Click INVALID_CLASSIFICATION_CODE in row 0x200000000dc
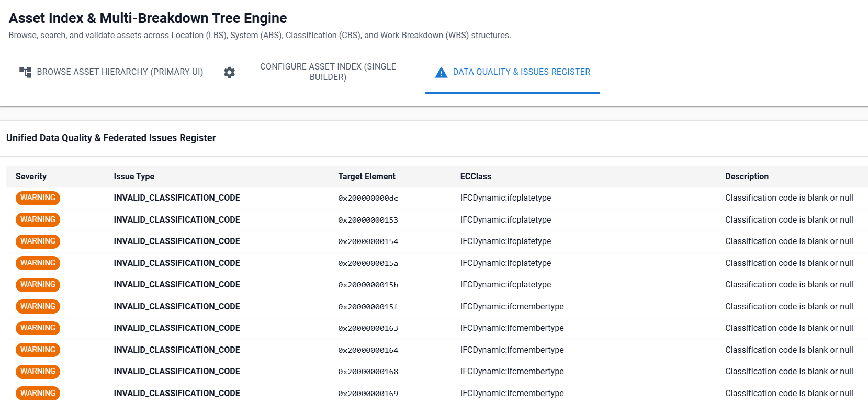Viewport: 868px width, 405px height. (177, 198)
